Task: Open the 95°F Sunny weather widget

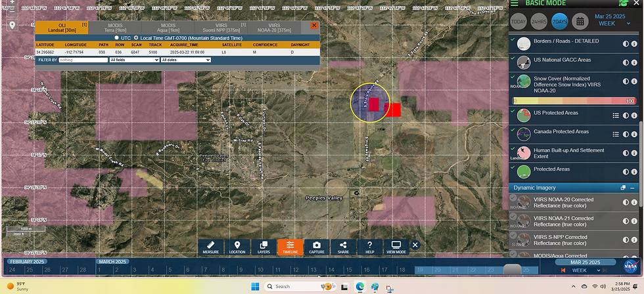Action: (18, 286)
